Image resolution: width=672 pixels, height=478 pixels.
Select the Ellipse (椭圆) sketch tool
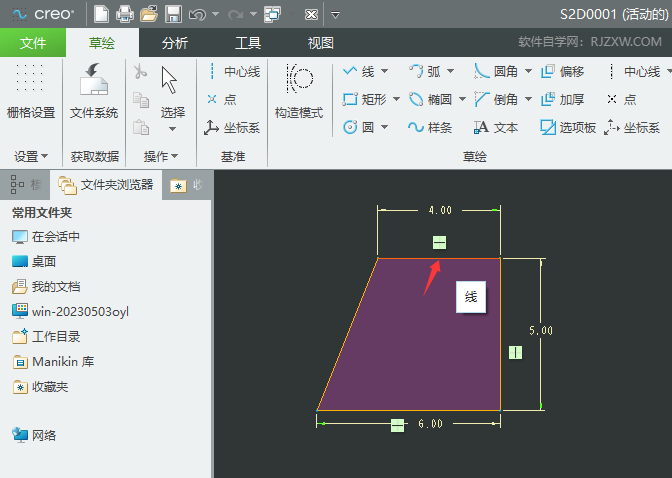430,99
